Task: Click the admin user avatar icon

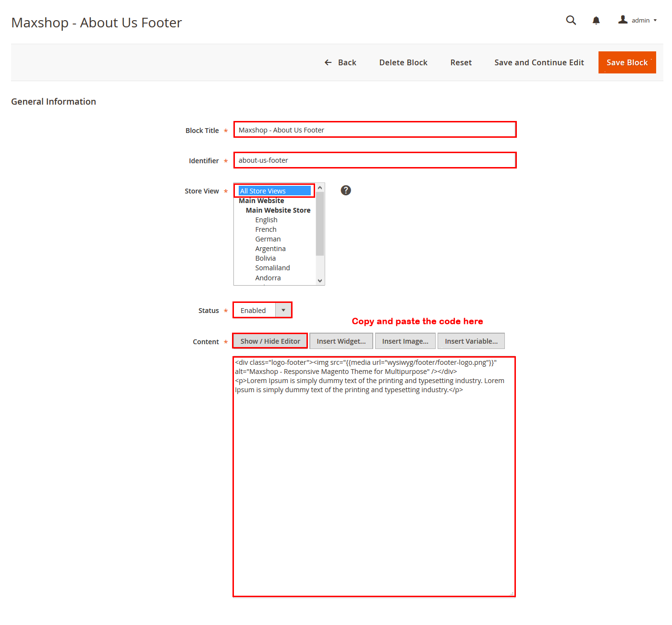Action: [623, 20]
